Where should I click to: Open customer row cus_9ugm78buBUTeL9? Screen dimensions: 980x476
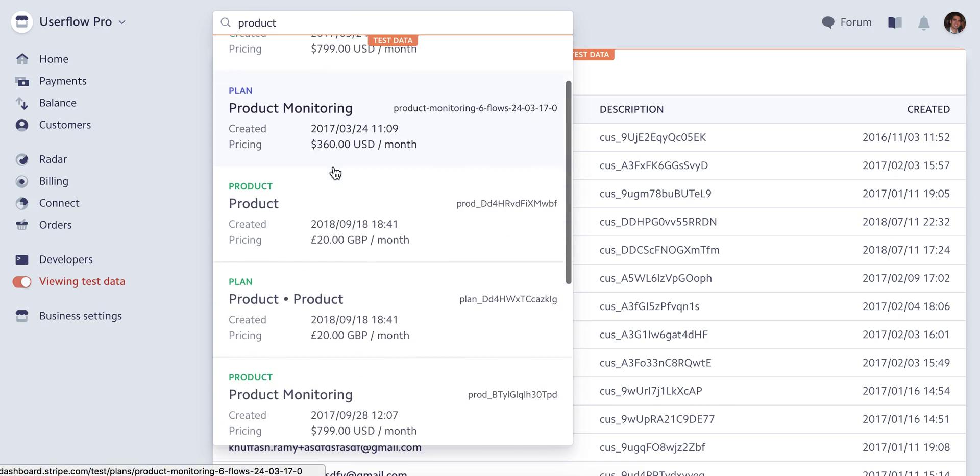pos(769,194)
